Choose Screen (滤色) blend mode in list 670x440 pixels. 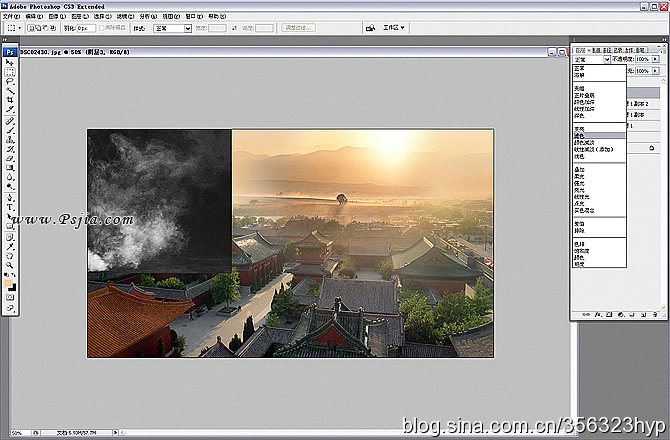pyautogui.click(x=599, y=136)
